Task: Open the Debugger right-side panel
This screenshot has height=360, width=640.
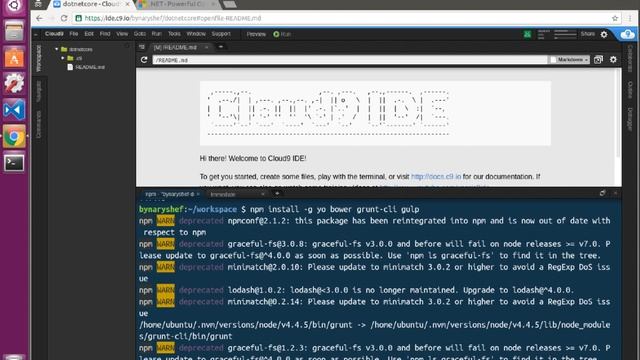Action: [x=630, y=119]
